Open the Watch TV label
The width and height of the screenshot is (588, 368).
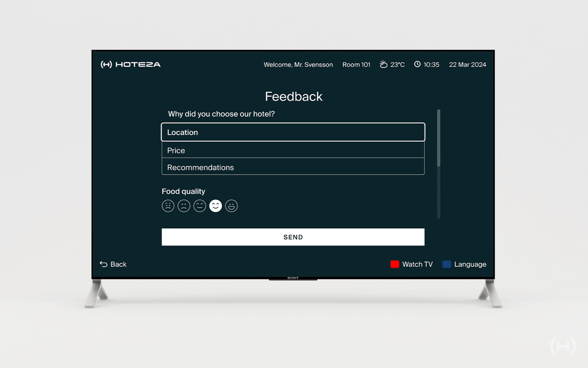coord(417,264)
